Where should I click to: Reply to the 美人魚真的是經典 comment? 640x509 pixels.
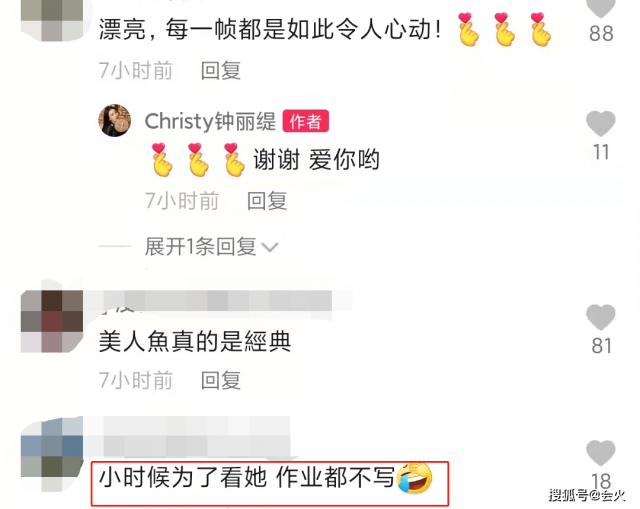tap(221, 380)
